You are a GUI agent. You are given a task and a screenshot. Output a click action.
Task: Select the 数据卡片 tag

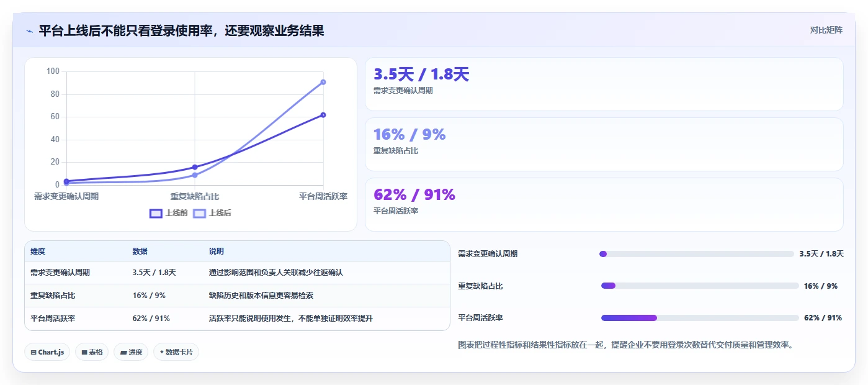click(x=176, y=352)
